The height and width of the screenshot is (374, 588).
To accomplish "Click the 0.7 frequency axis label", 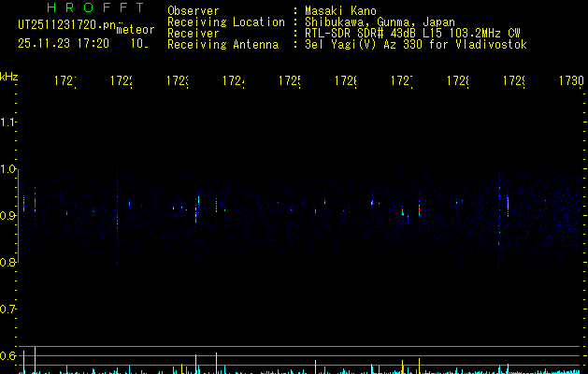I will click(x=7, y=309).
